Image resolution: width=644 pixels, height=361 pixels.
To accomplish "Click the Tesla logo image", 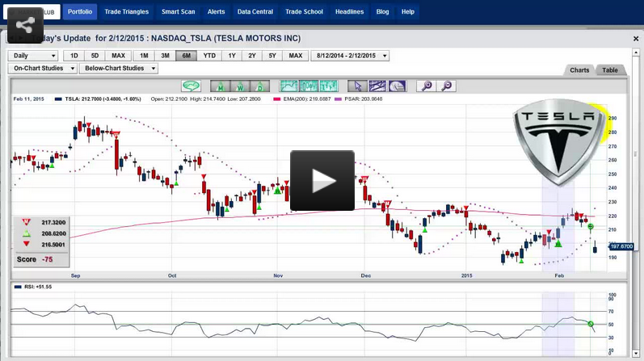I will (558, 141).
